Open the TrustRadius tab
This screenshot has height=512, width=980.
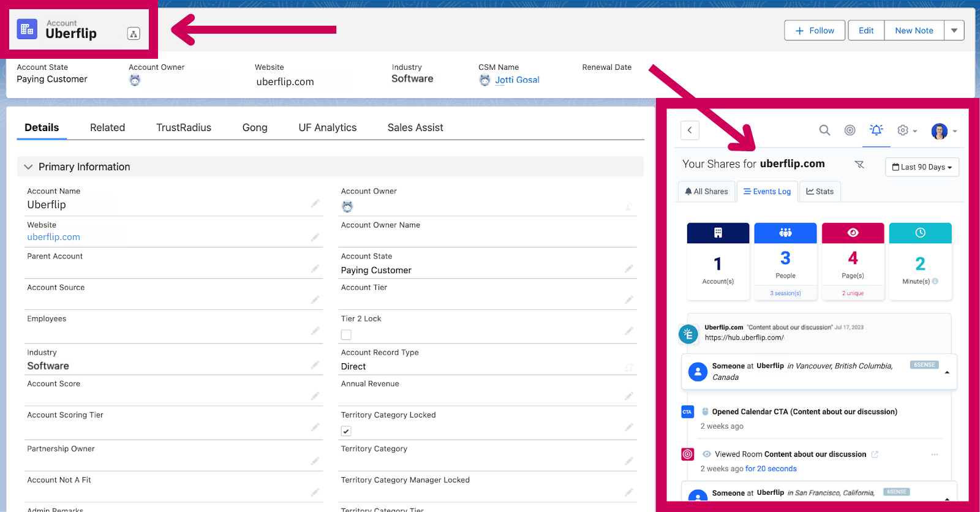click(x=184, y=127)
